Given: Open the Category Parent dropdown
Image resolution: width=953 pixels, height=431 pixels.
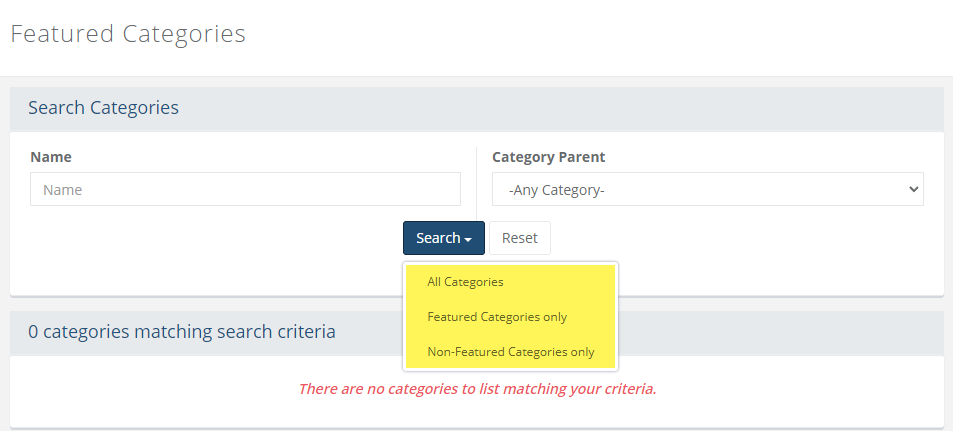Looking at the screenshot, I should click(x=707, y=189).
